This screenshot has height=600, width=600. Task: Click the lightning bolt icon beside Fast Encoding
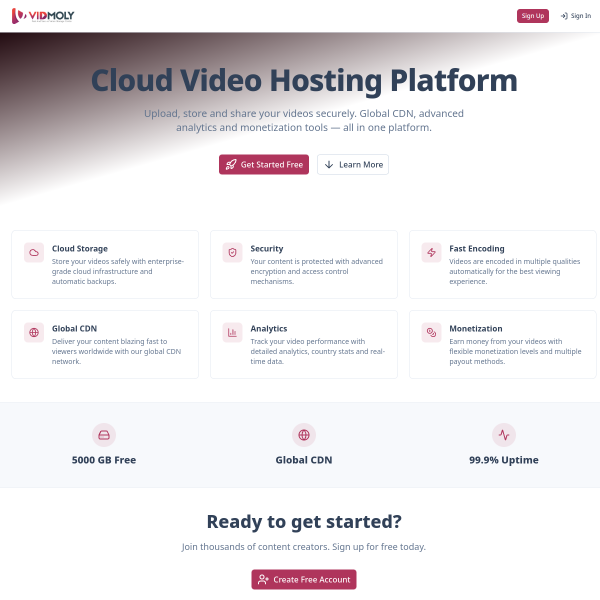(x=431, y=253)
